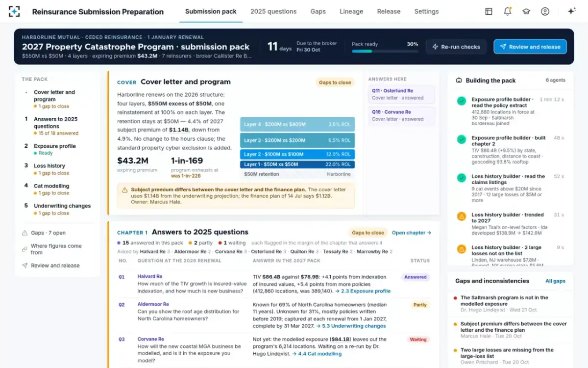
Task: Click the Re-run checks button
Action: pyautogui.click(x=456, y=47)
